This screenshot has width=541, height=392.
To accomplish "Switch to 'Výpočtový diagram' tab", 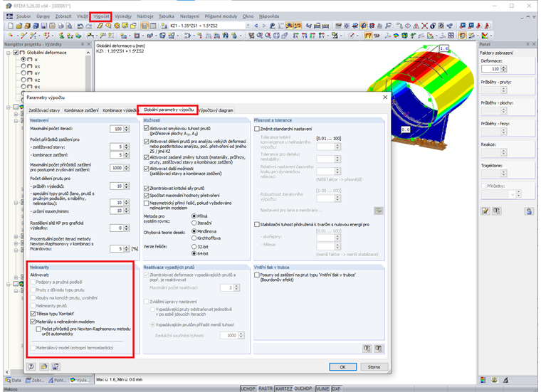I will [x=216, y=110].
